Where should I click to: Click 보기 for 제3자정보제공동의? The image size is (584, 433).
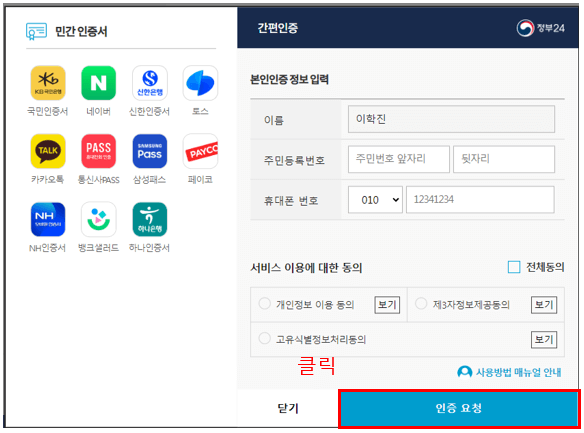click(x=544, y=305)
